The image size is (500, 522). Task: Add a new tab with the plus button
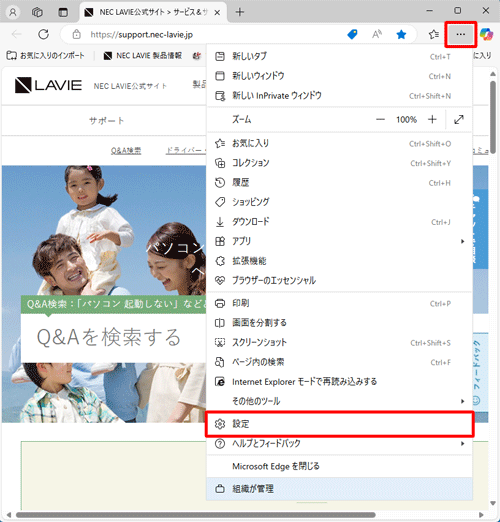[239, 12]
